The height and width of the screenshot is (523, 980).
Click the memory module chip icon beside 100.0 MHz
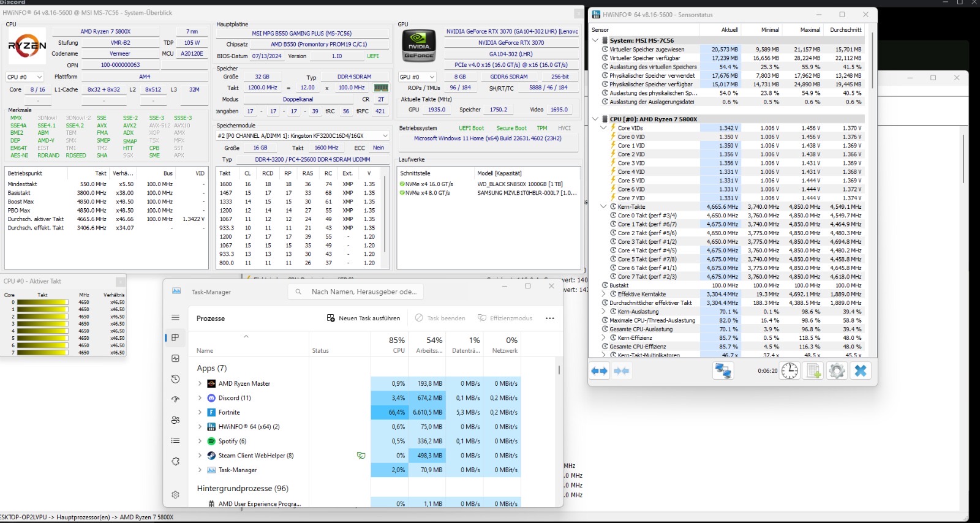(x=381, y=88)
